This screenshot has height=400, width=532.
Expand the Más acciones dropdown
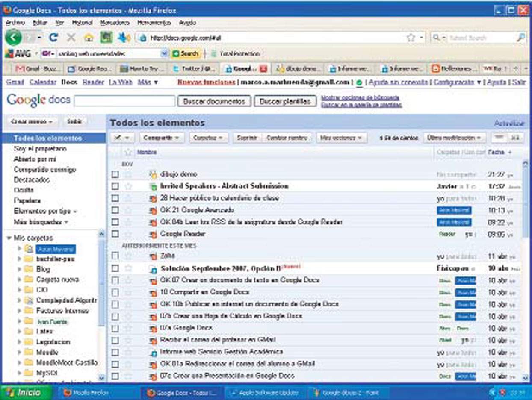pos(341,138)
